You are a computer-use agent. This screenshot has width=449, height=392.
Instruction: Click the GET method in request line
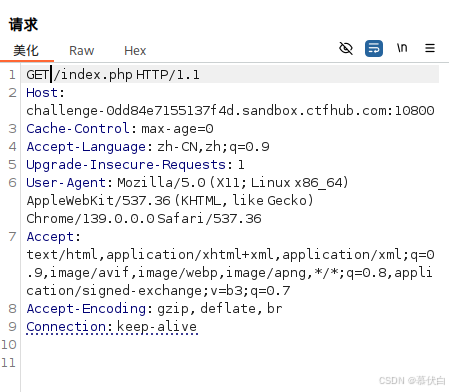(38, 75)
